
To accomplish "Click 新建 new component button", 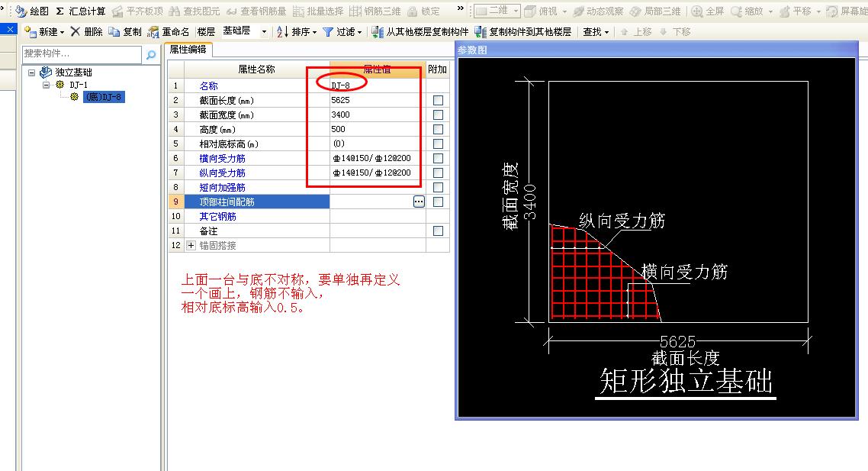I will 44,32.
